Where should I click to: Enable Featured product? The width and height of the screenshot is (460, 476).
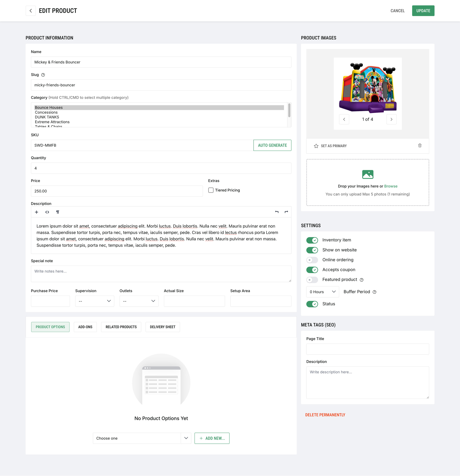[312, 280]
